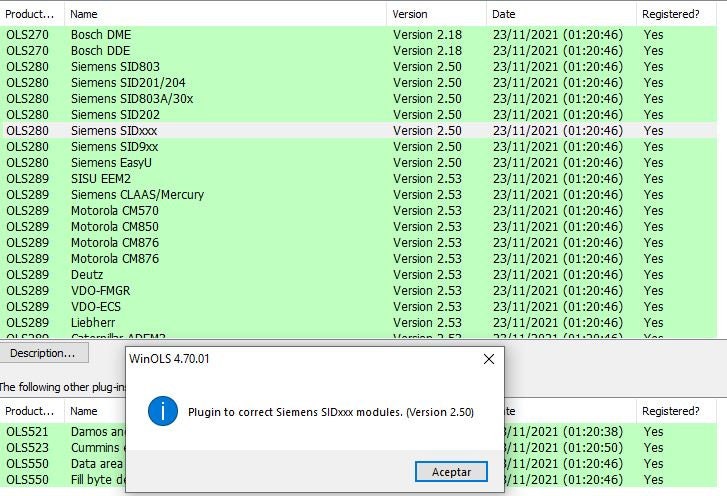727x496 pixels.
Task: Click Version 2.18 in Bosch DME row
Action: pyautogui.click(x=427, y=35)
